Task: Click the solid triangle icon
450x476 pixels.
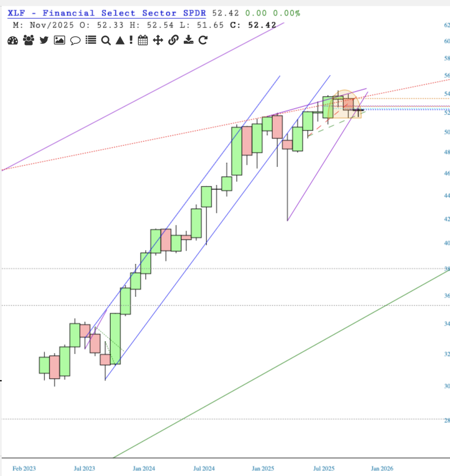Action: (x=120, y=41)
